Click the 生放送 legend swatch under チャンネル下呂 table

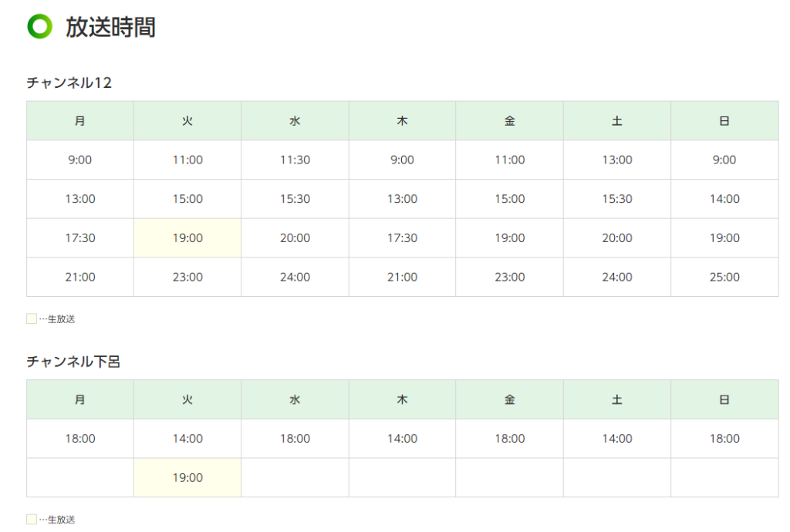tap(32, 520)
